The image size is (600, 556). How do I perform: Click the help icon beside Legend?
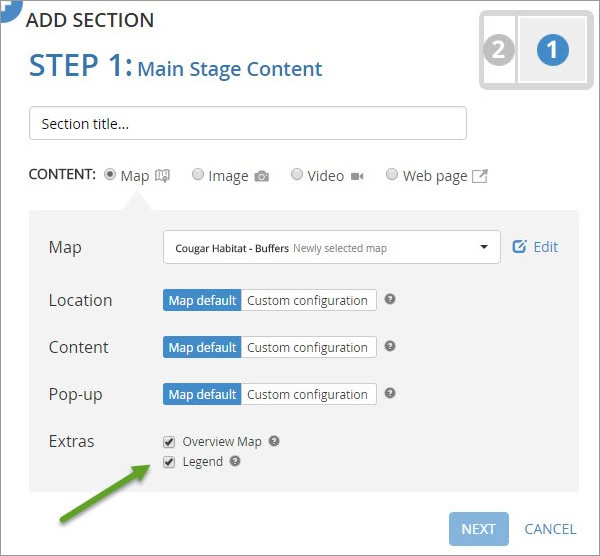[x=235, y=462]
